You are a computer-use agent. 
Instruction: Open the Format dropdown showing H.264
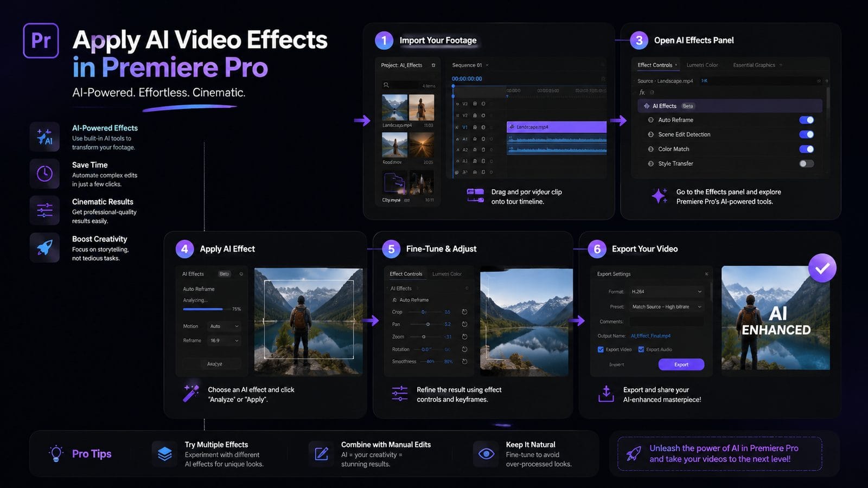click(x=666, y=292)
